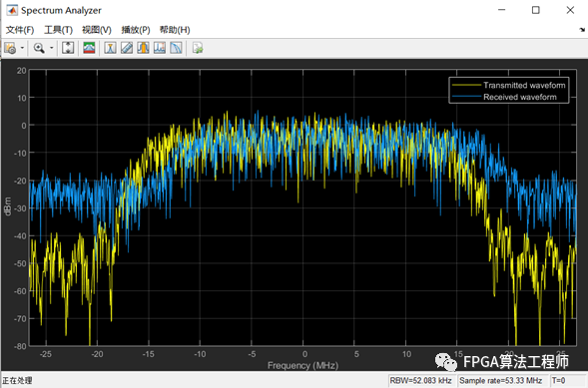Select the Zoom In magnifier tool

(x=39, y=48)
